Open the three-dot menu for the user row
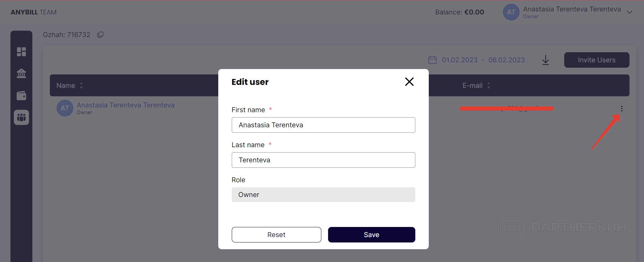 pyautogui.click(x=621, y=108)
